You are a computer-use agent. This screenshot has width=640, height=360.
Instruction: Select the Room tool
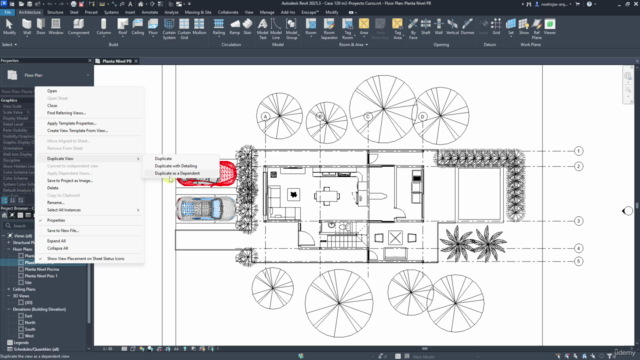[x=311, y=27]
